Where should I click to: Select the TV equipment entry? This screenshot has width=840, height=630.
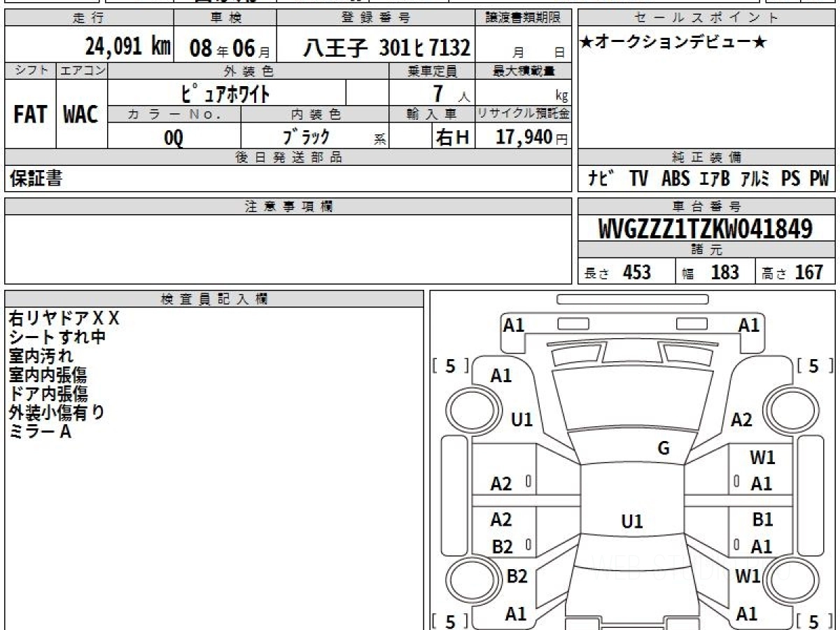pyautogui.click(x=638, y=178)
